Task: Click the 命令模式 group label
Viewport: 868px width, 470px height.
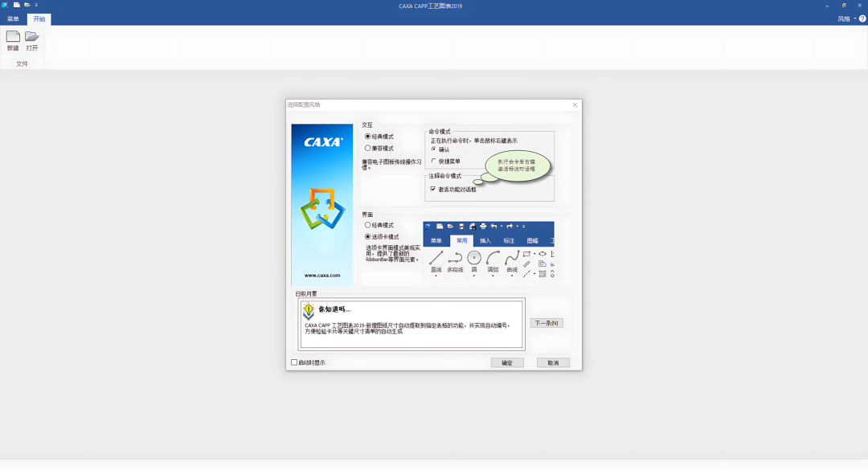Action: pos(440,132)
